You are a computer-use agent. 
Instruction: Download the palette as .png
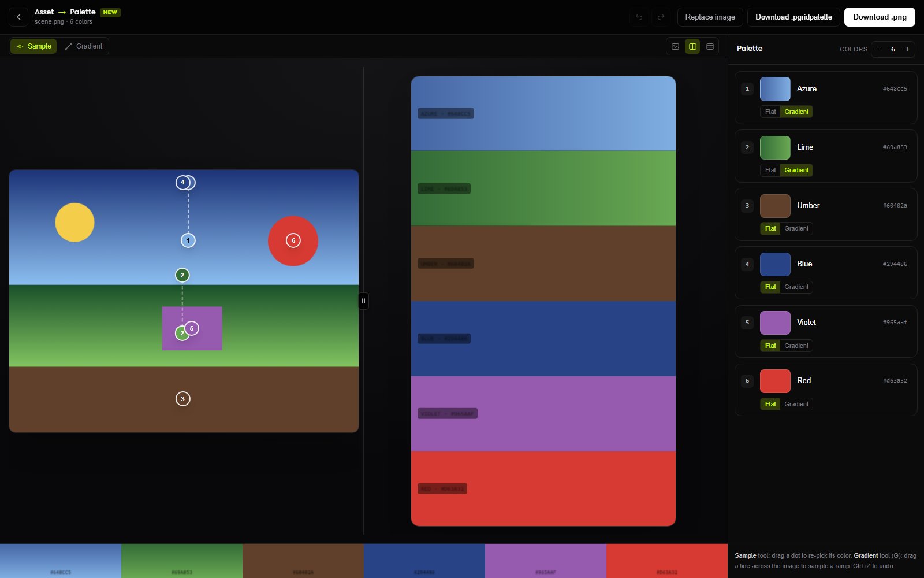880,17
